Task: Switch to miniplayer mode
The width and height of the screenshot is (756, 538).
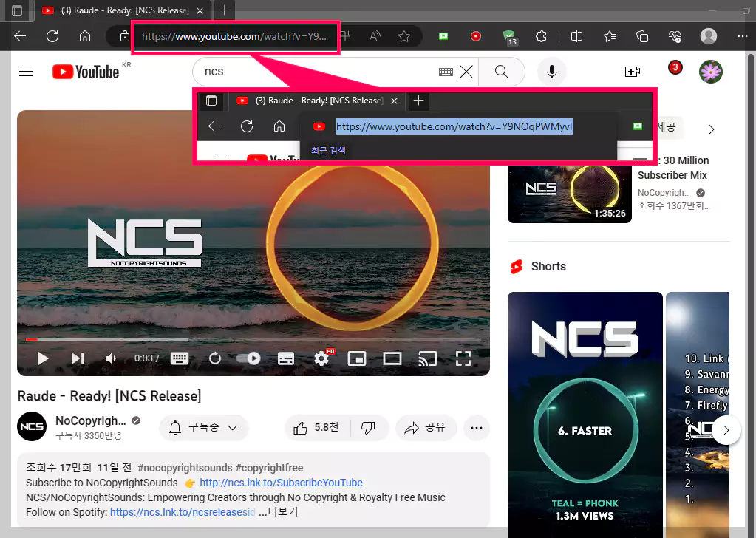Action: (x=357, y=358)
